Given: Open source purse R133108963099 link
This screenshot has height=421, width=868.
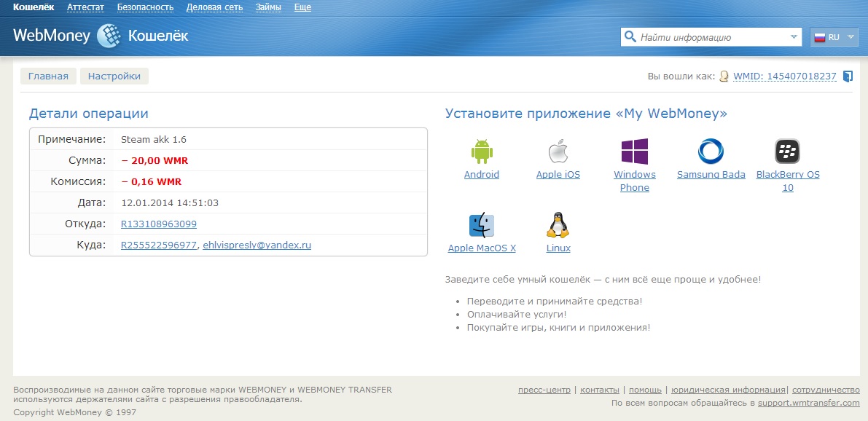Looking at the screenshot, I should [x=158, y=224].
